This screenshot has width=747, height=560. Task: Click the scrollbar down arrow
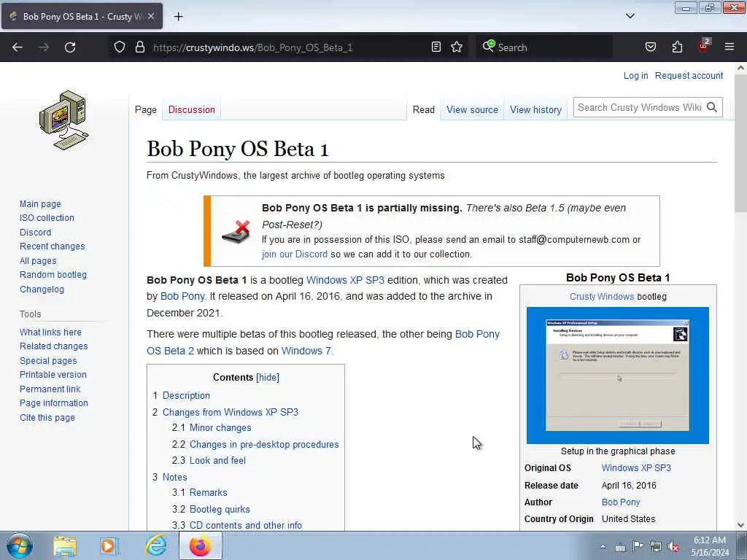[x=741, y=525]
